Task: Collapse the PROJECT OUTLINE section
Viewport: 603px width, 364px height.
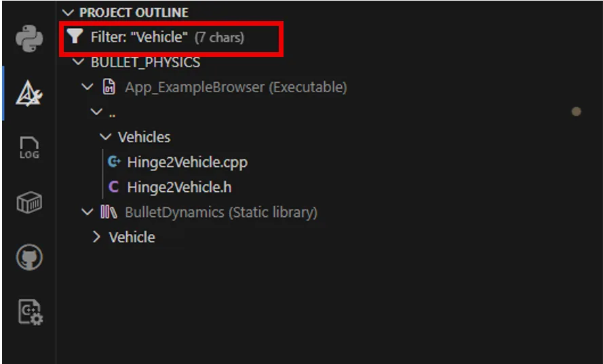Action: [68, 13]
